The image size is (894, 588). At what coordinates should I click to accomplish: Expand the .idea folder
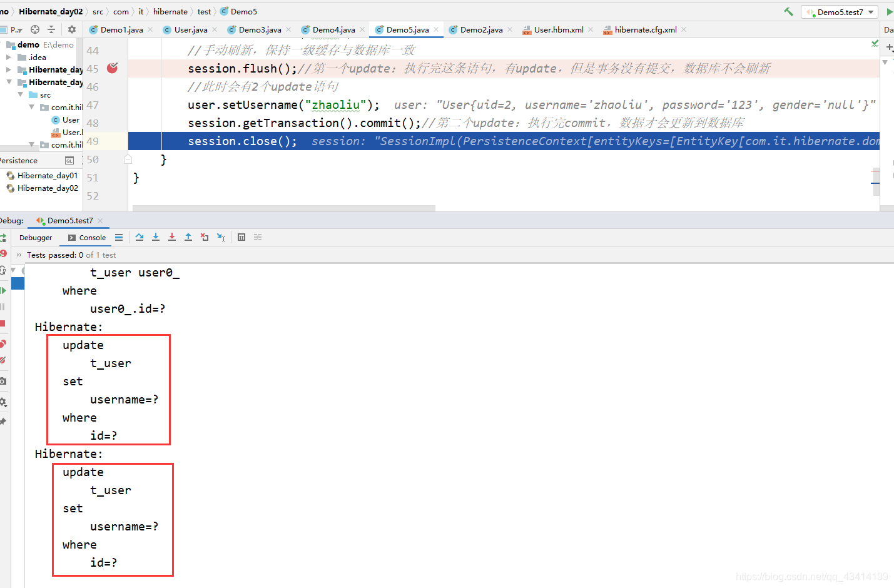click(x=9, y=57)
